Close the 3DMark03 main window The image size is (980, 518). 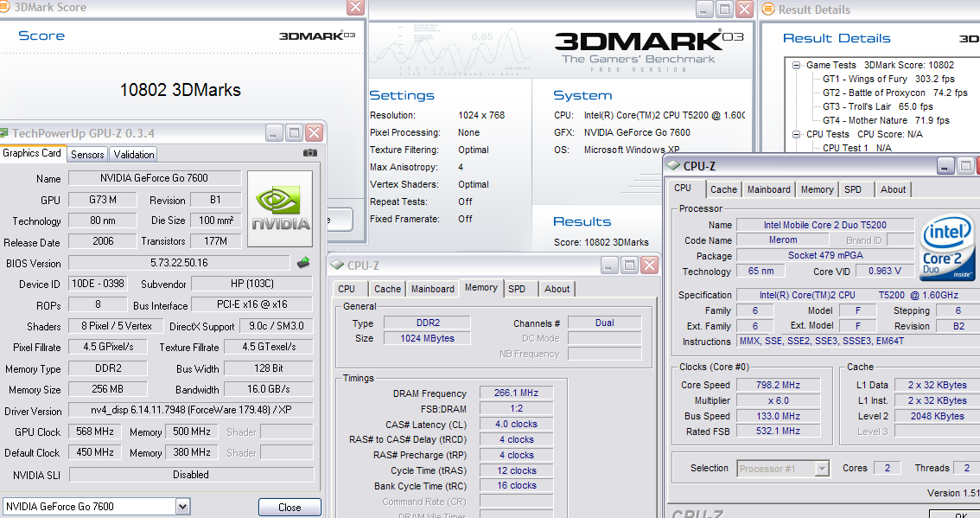click(744, 9)
